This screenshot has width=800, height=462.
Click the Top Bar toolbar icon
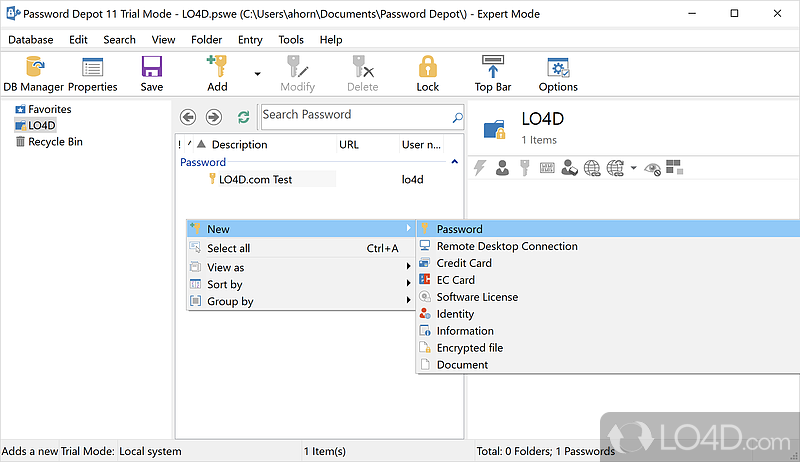coord(493,74)
